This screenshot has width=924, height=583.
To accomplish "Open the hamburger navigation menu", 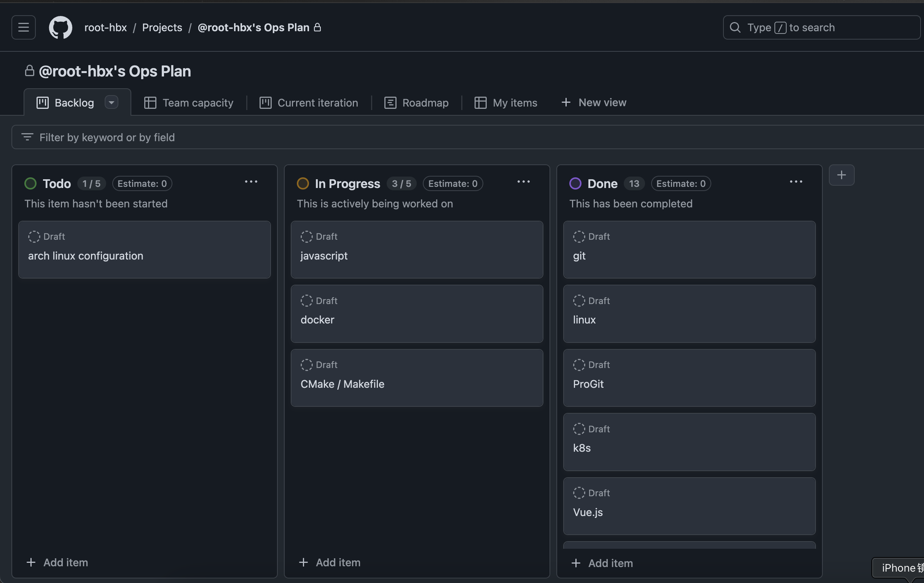I will pyautogui.click(x=24, y=27).
